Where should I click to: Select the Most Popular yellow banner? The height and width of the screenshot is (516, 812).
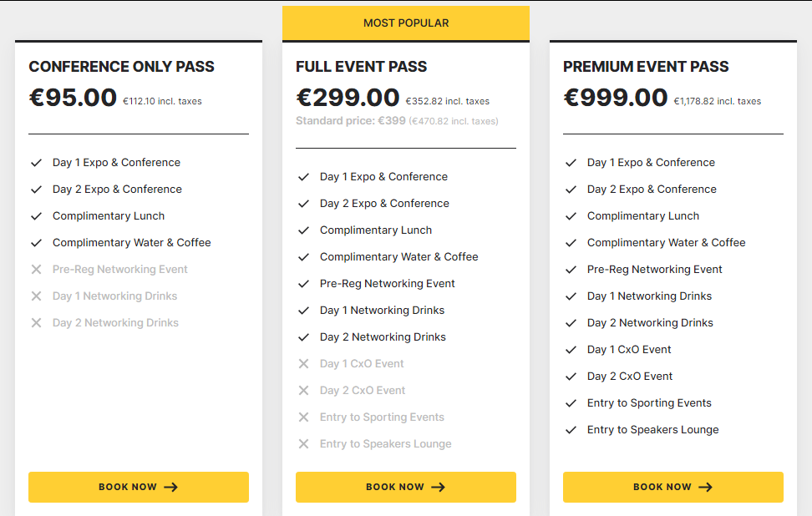(405, 23)
